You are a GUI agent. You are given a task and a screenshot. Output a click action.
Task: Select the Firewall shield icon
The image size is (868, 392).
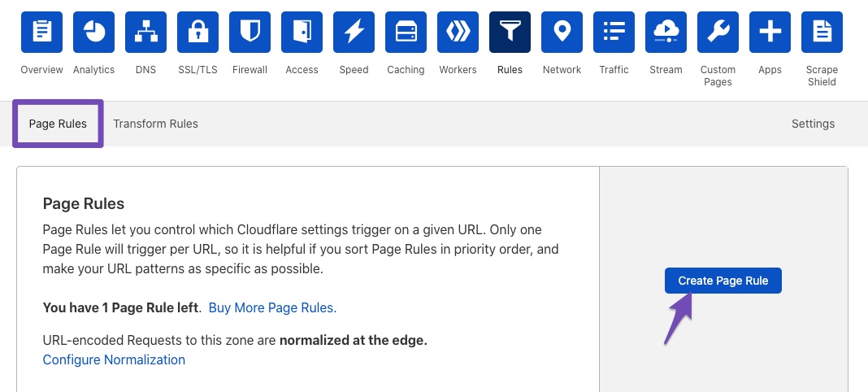(250, 32)
